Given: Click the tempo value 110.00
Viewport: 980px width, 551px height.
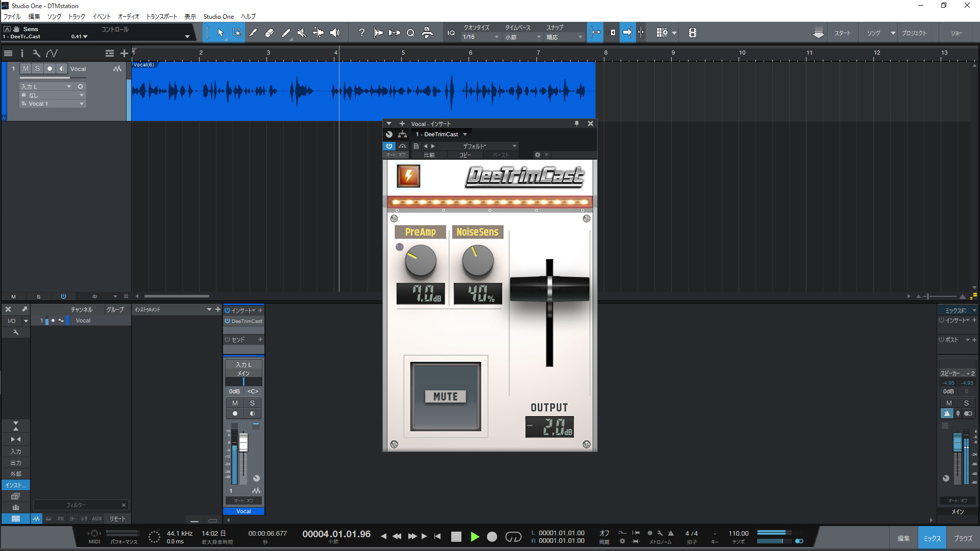Looking at the screenshot, I should pyautogui.click(x=739, y=533).
